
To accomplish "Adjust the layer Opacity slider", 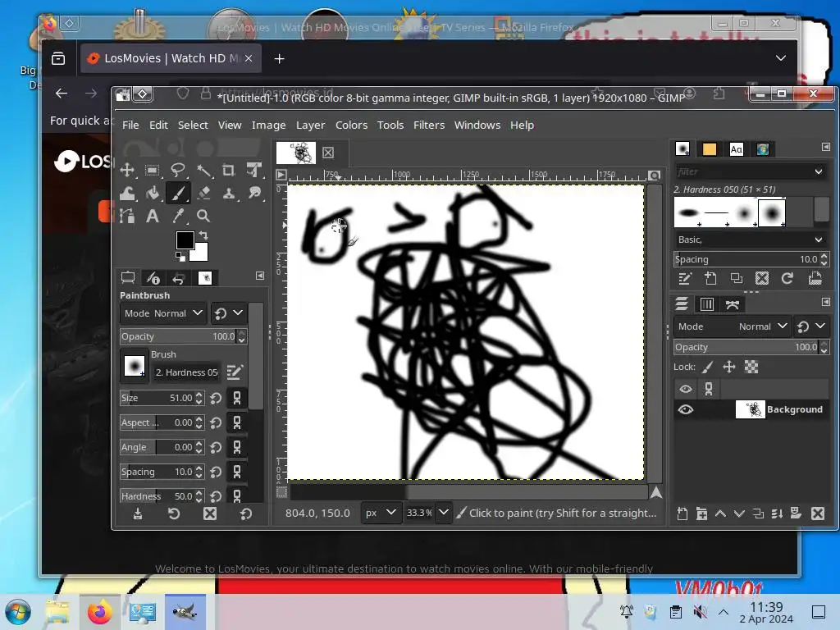I will pyautogui.click(x=746, y=347).
